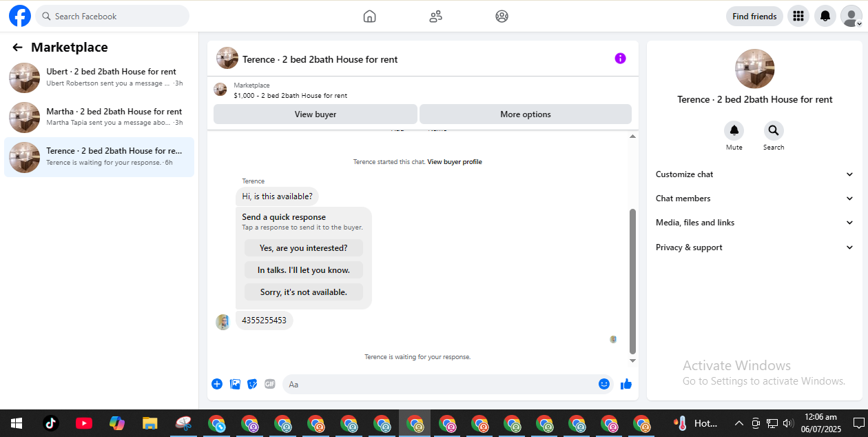868x437 pixels.
Task: Click the Facebook logo
Action: point(20,16)
